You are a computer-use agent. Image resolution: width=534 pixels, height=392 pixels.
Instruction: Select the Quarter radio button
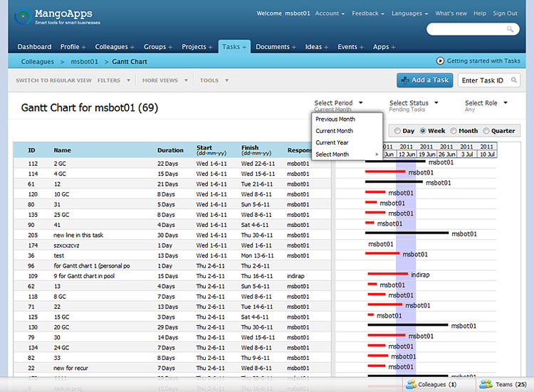point(486,131)
